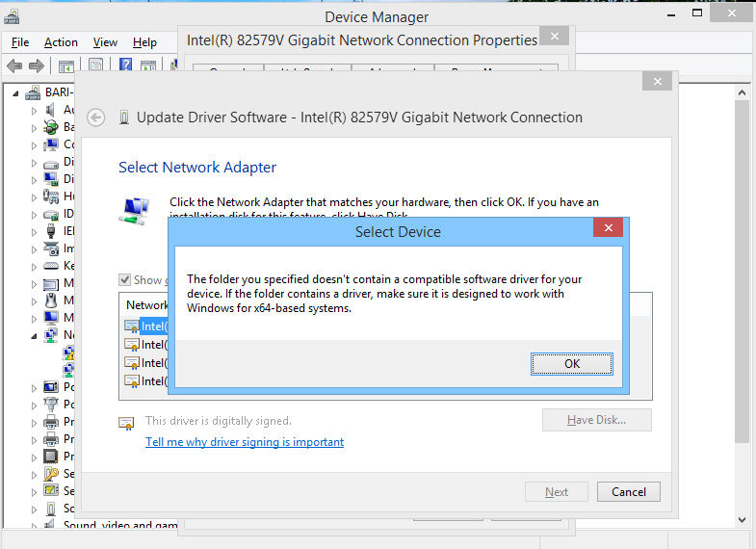The image size is (756, 549).
Task: Select the Monitors category icon
Action: [x=51, y=318]
